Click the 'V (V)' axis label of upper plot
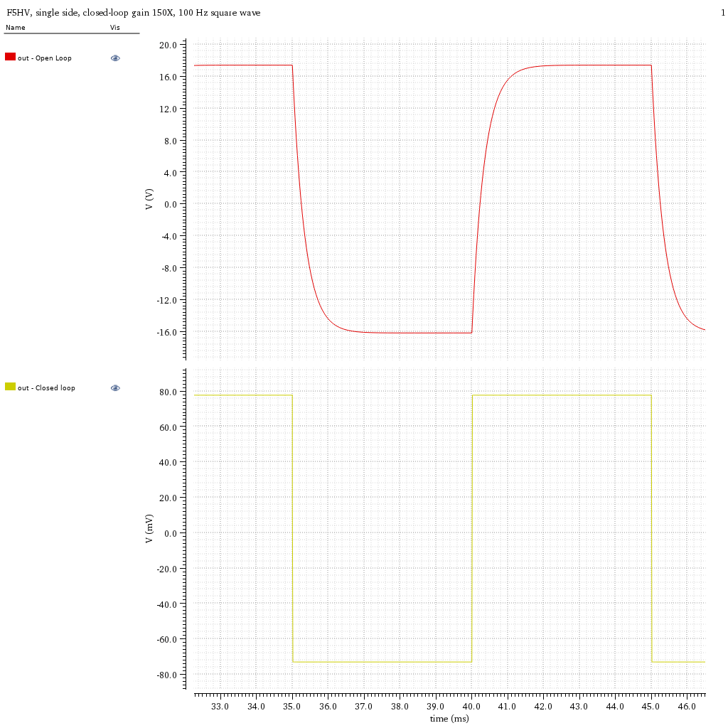The height and width of the screenshot is (728, 728). tap(149, 199)
